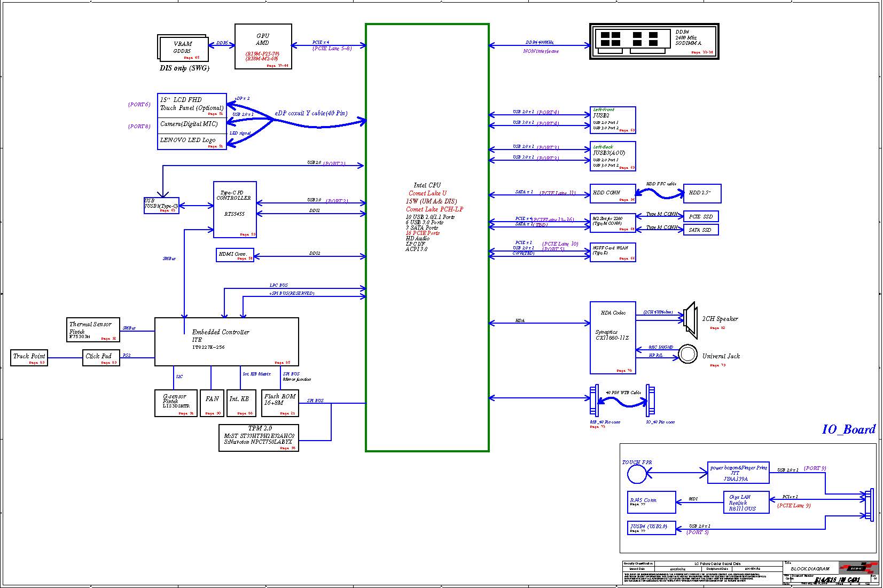Click the {PORT8} label
Image resolution: width=883 pixels, height=588 pixels.
(139, 127)
